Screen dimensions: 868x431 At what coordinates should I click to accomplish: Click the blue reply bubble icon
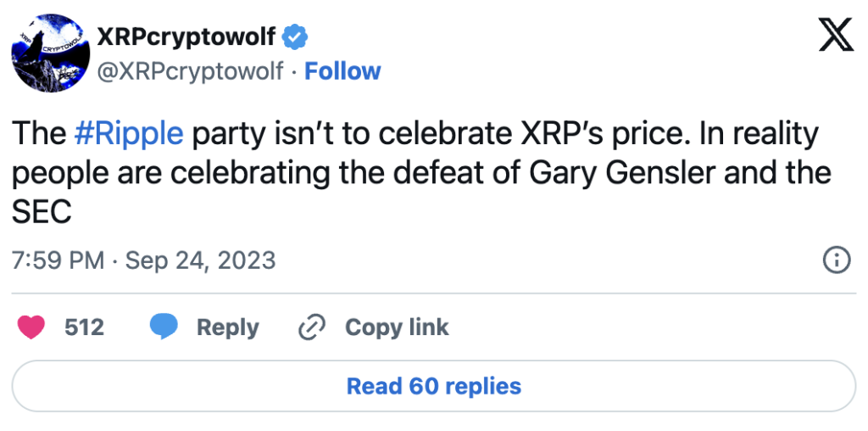click(164, 327)
